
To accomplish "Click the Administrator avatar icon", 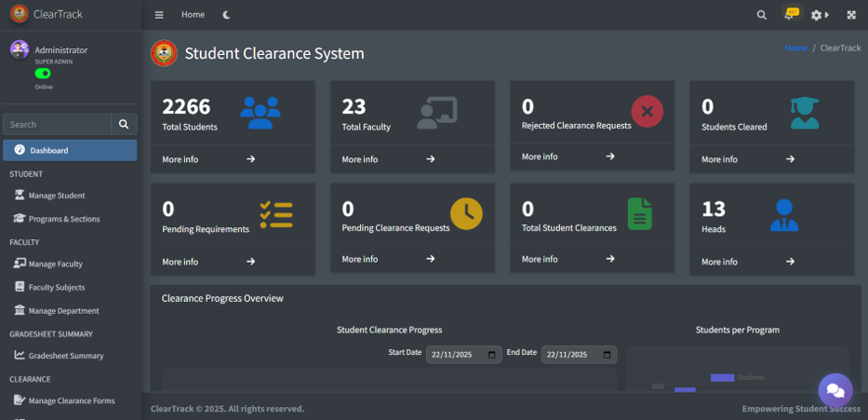I will 20,50.
